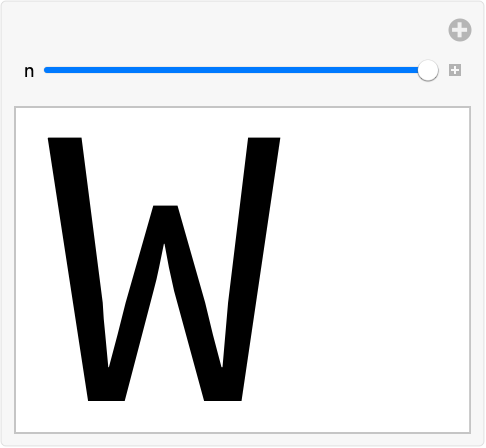The width and height of the screenshot is (486, 448).
Task: Focus the white output display pane
Action: (243, 270)
